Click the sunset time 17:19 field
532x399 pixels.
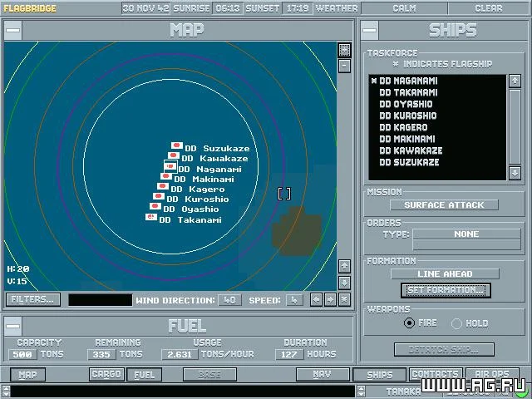point(298,8)
